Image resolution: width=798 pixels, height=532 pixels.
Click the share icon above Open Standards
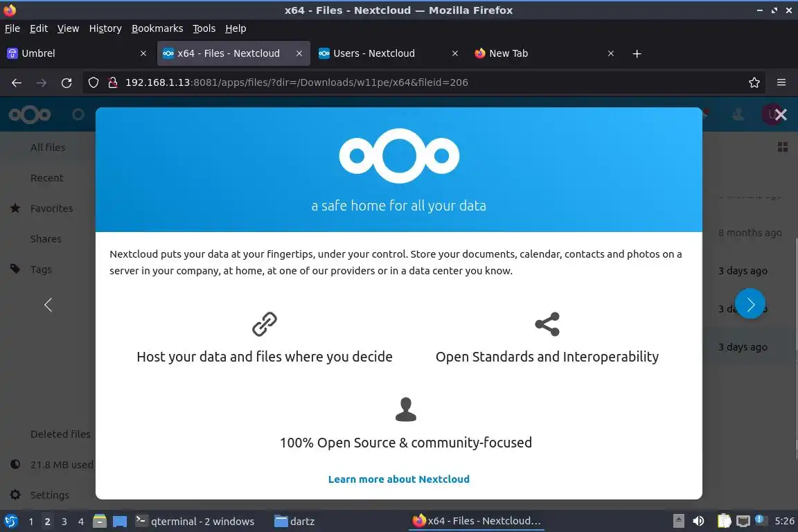coord(547,324)
